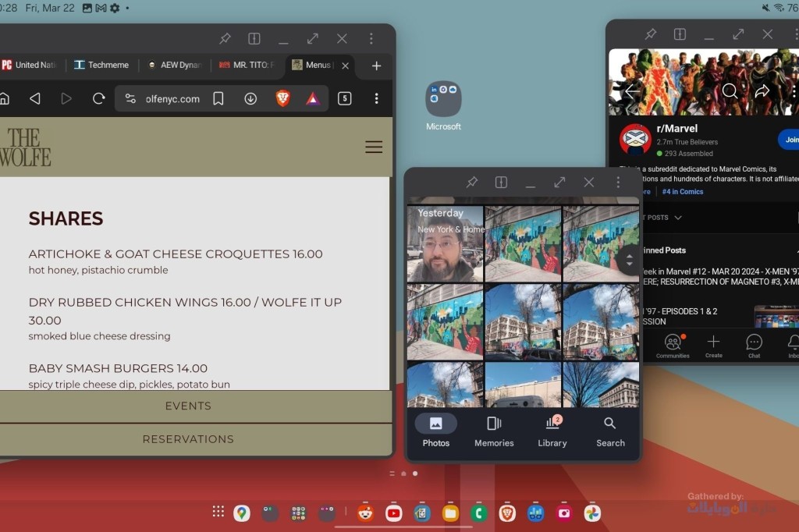Open the Brave Rewards triangle icon
Viewport: 799px width, 532px height.
[313, 98]
